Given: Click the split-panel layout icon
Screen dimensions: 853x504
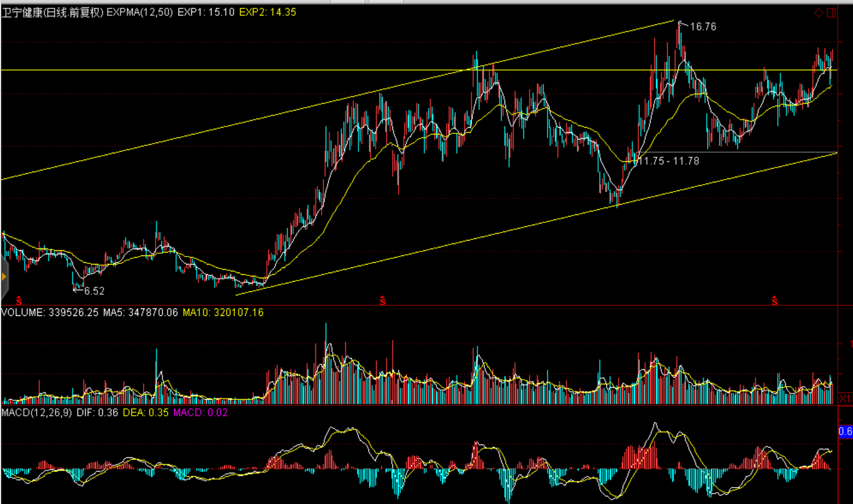Looking at the screenshot, I should pyautogui.click(x=831, y=13).
